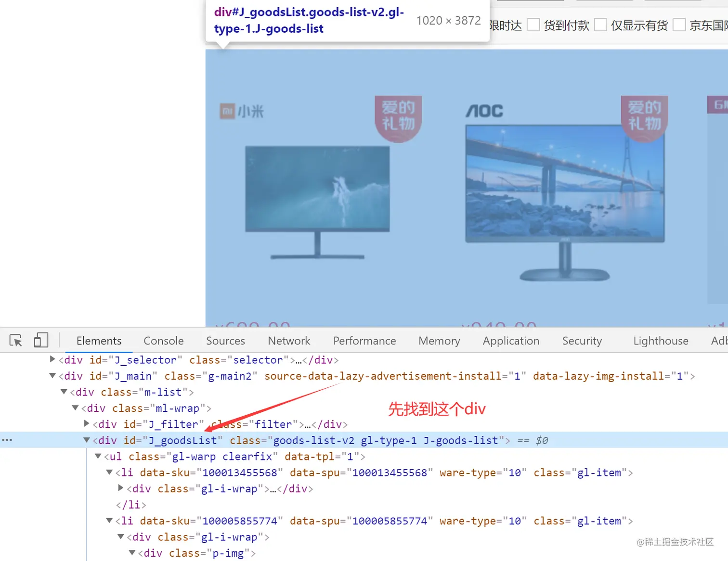Image resolution: width=728 pixels, height=561 pixels.
Task: Open the Sources tab
Action: click(225, 341)
